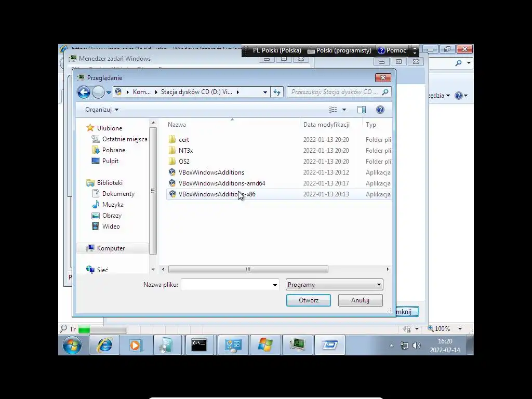
Task: Toggle the preview pane icon
Action: 362,110
